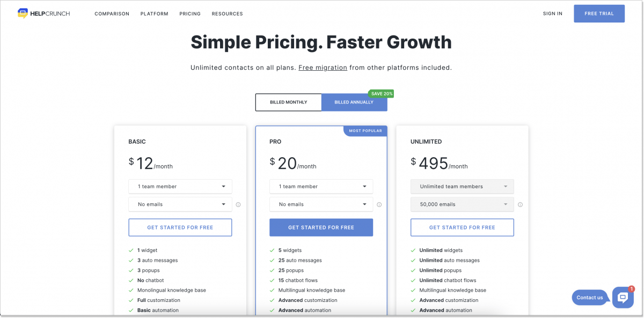
Task: Click the green checkmark beside 'Unlimited widgets'
Action: click(414, 250)
